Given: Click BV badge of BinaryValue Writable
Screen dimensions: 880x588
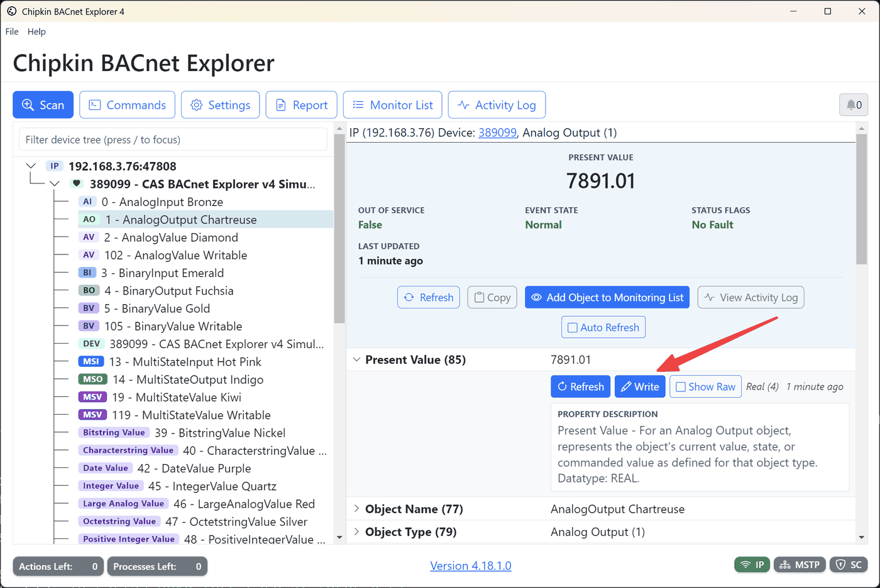Looking at the screenshot, I should point(89,326).
